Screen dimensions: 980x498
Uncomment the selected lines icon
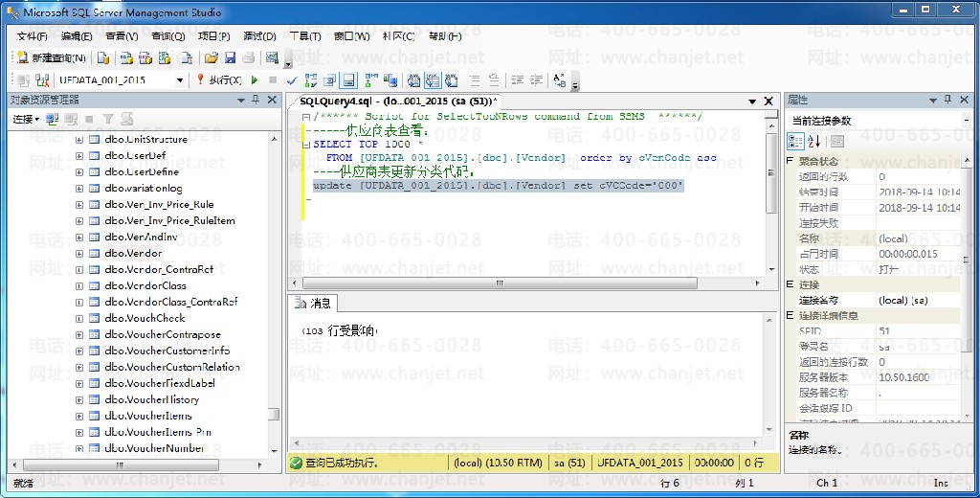click(x=494, y=80)
